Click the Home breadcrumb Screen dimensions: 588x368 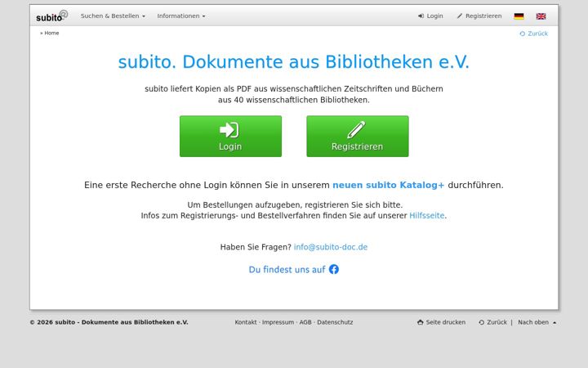click(x=51, y=33)
